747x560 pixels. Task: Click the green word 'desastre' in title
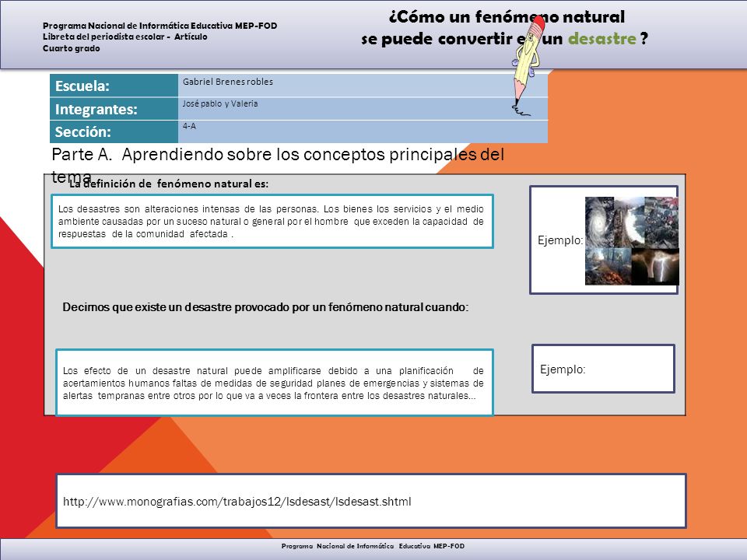[x=602, y=39]
